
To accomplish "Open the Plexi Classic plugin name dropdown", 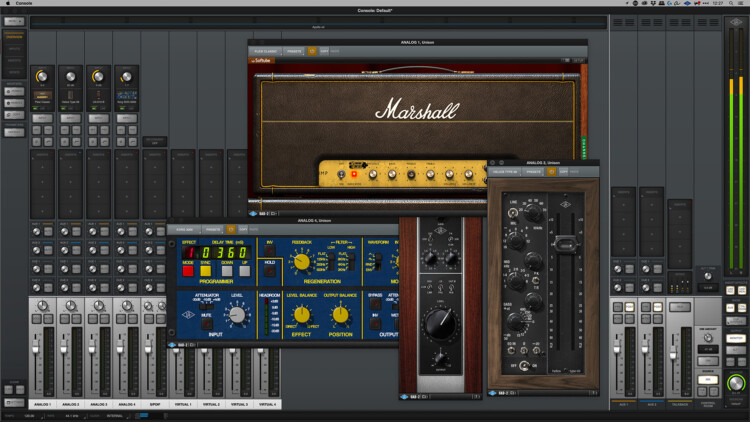I will pyautogui.click(x=266, y=51).
